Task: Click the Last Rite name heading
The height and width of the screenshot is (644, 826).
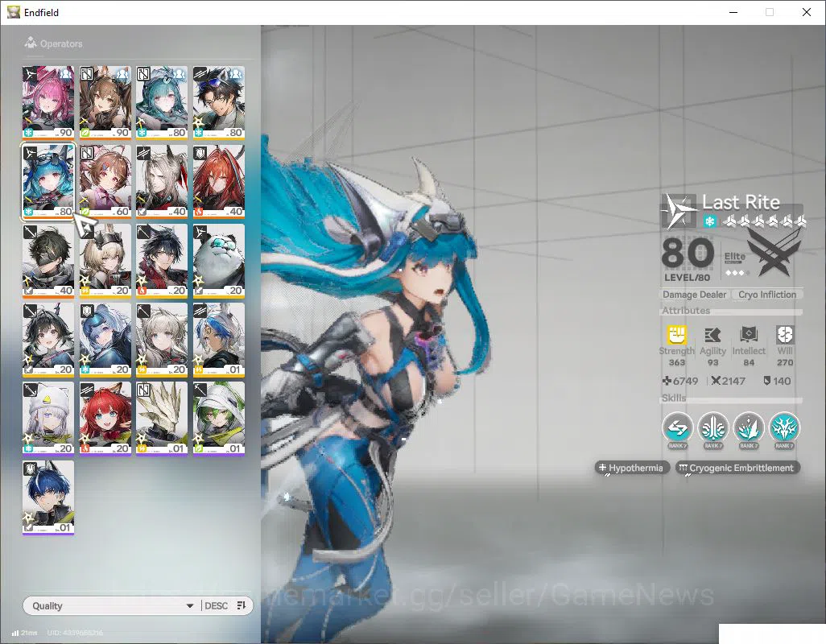Action: coord(741,202)
